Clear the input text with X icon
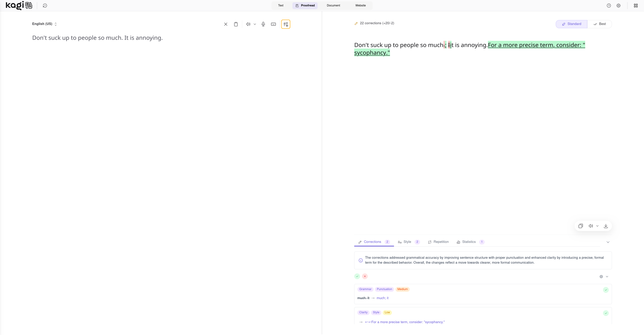Image resolution: width=644 pixels, height=335 pixels. (x=225, y=24)
